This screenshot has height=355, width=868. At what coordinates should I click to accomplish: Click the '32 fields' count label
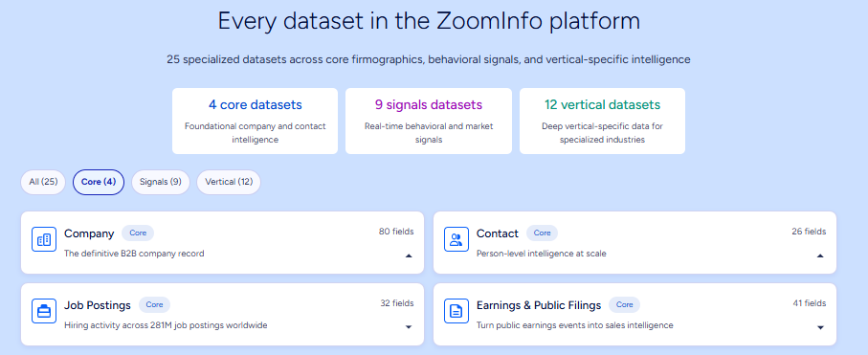point(397,303)
